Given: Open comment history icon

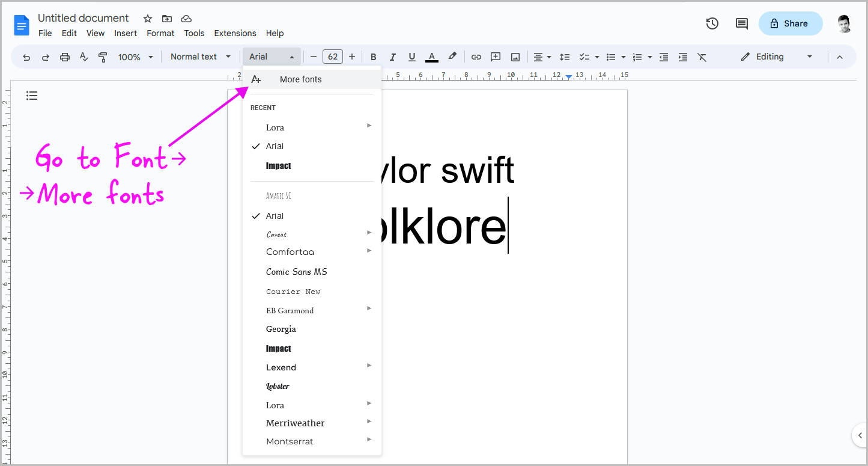Looking at the screenshot, I should (742, 23).
